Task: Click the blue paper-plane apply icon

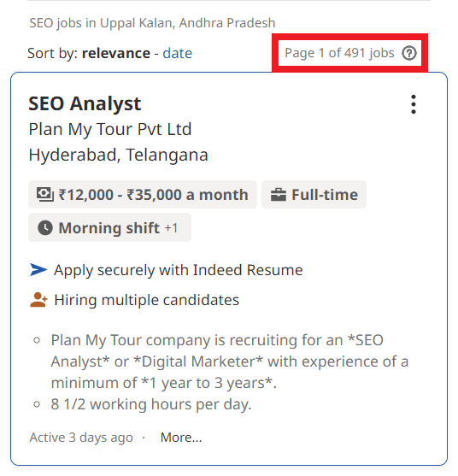Action: point(38,269)
